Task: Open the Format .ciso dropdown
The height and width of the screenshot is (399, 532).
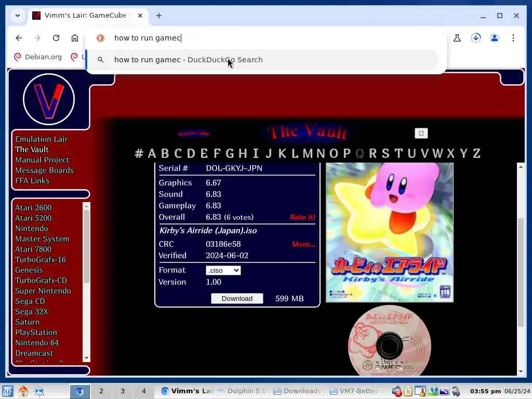Action: click(x=223, y=270)
